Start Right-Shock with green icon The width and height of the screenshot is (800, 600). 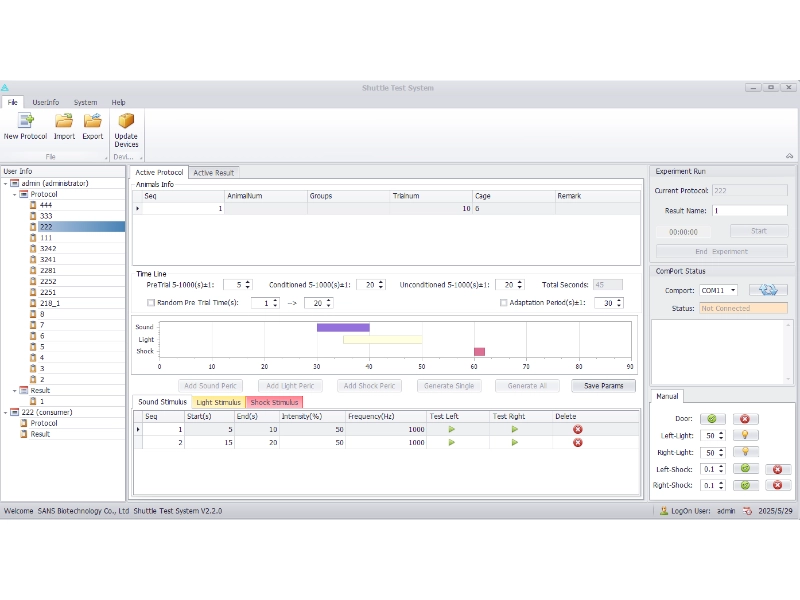(745, 485)
